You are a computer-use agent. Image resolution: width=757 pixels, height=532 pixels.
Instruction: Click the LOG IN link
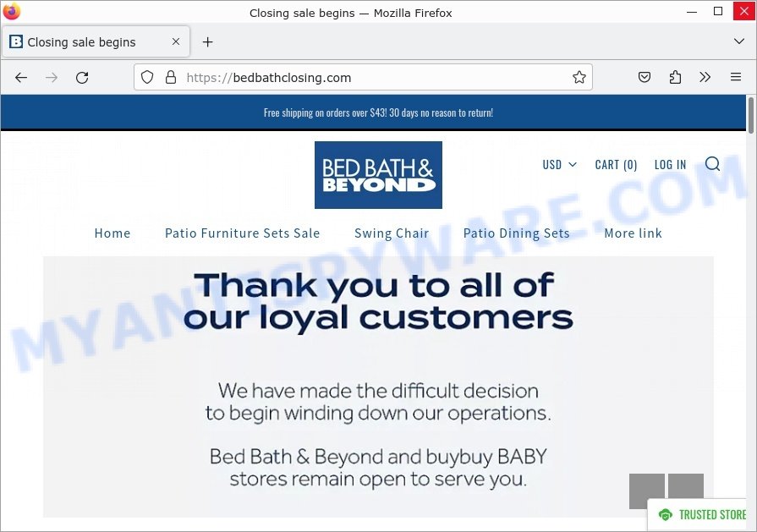[670, 165]
